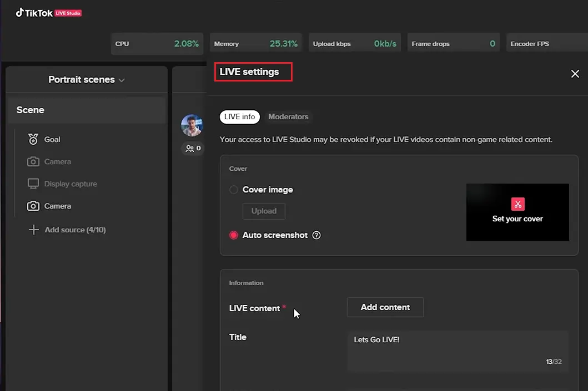Click the user profile avatar
Viewport: 588px width, 391px height.
(192, 125)
